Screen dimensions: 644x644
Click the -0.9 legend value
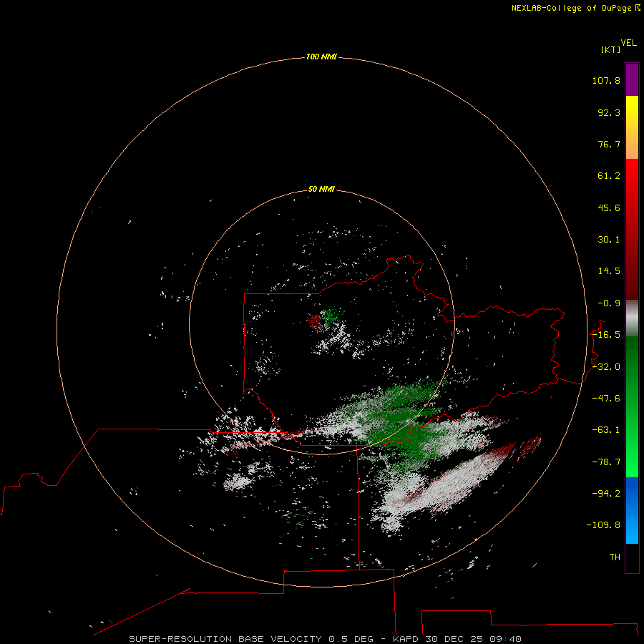pos(609,303)
